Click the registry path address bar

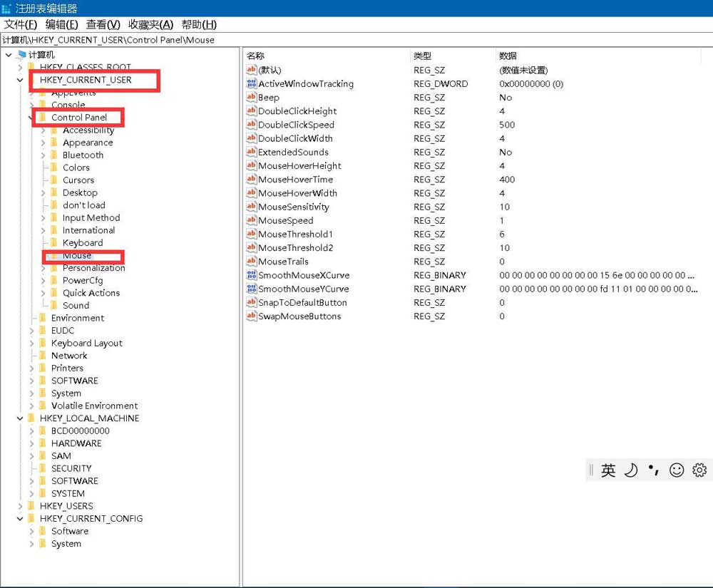(x=356, y=40)
